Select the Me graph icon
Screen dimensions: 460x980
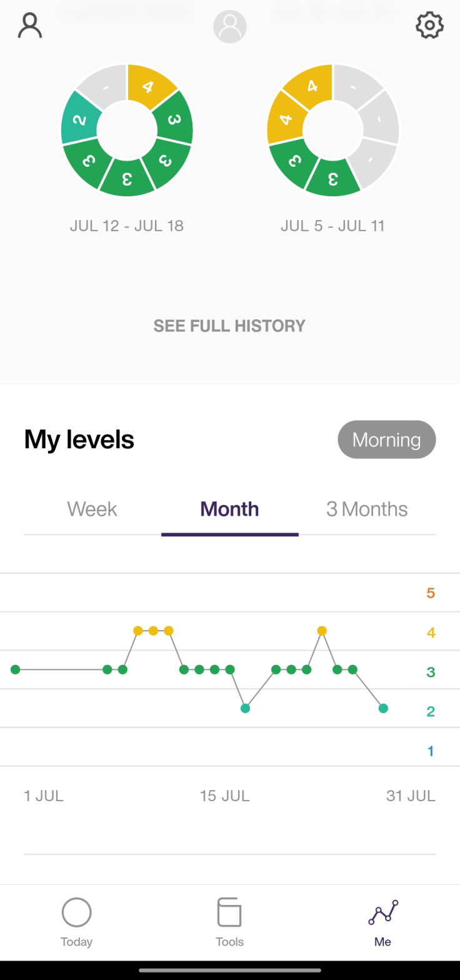tap(382, 912)
